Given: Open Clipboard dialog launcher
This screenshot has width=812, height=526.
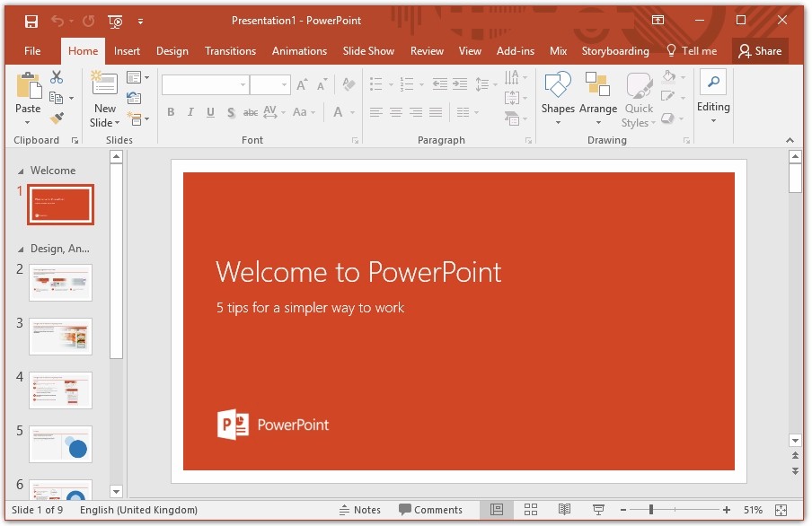Looking at the screenshot, I should pyautogui.click(x=75, y=140).
